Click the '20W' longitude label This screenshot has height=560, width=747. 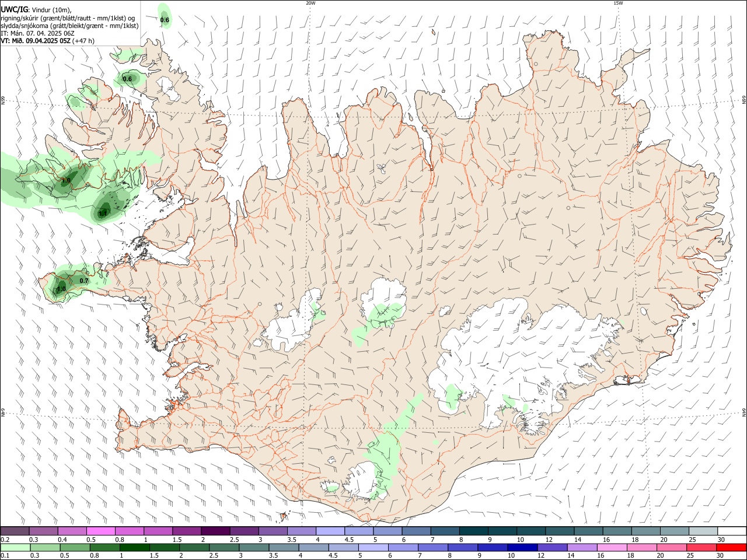tap(310, 3)
